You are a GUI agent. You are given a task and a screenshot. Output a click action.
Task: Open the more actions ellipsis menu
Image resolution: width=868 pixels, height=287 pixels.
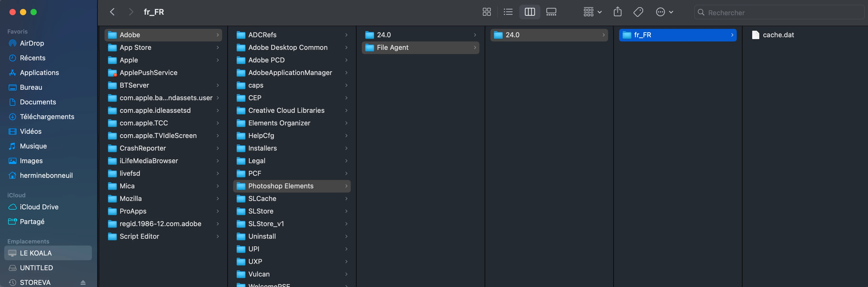click(x=664, y=12)
